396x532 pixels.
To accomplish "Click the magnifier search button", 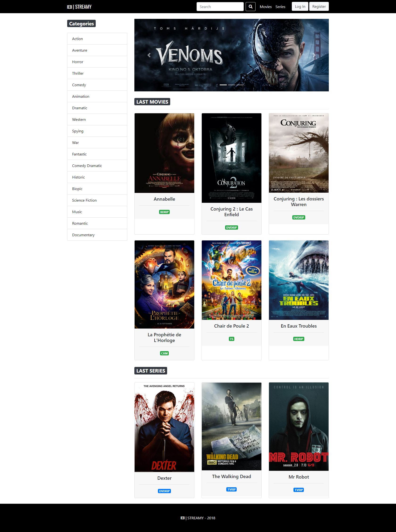I will [x=251, y=7].
